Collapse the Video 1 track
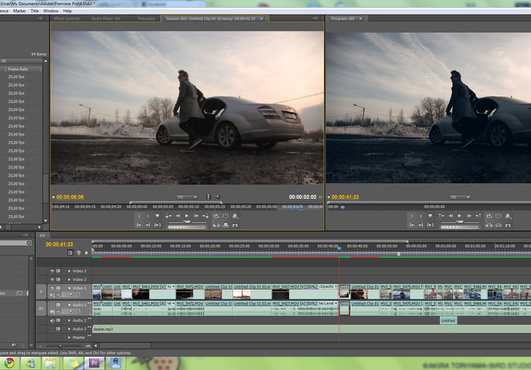The width and height of the screenshot is (531, 370). point(69,288)
